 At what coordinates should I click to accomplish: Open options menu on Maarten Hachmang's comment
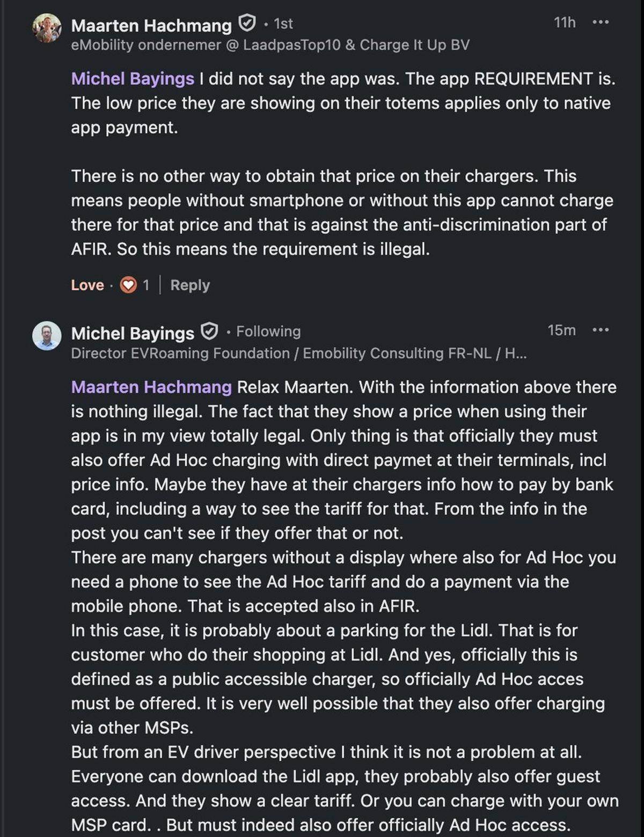click(x=600, y=23)
